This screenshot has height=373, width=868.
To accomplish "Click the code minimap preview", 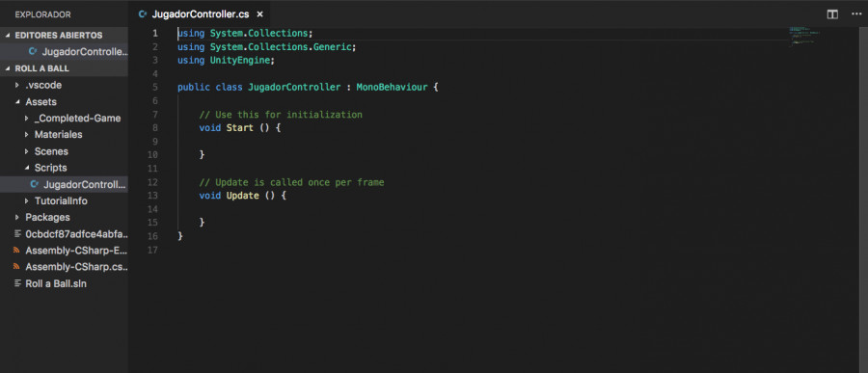I will (803, 36).
